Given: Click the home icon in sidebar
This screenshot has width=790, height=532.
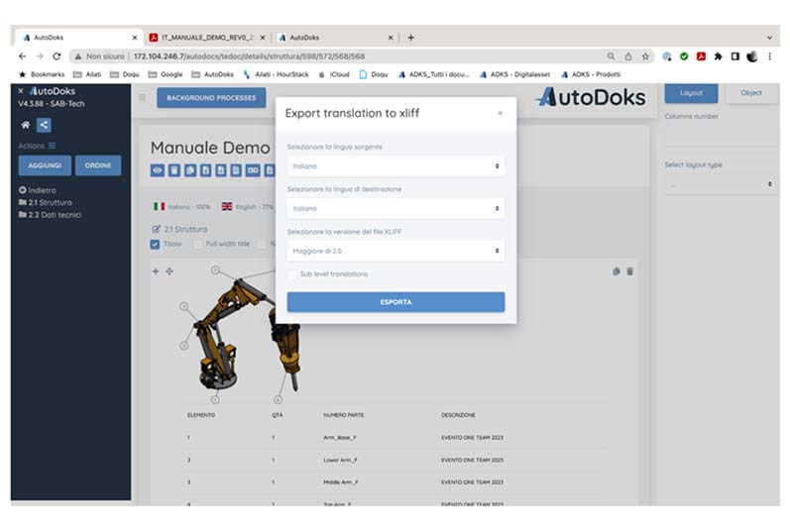Looking at the screenshot, I should 25,125.
